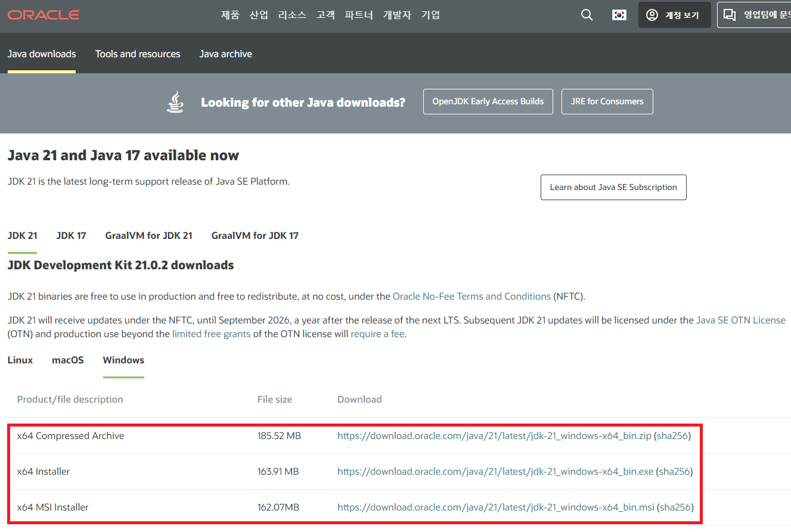Select the JDK 17 tab
791x532 pixels.
coord(71,235)
